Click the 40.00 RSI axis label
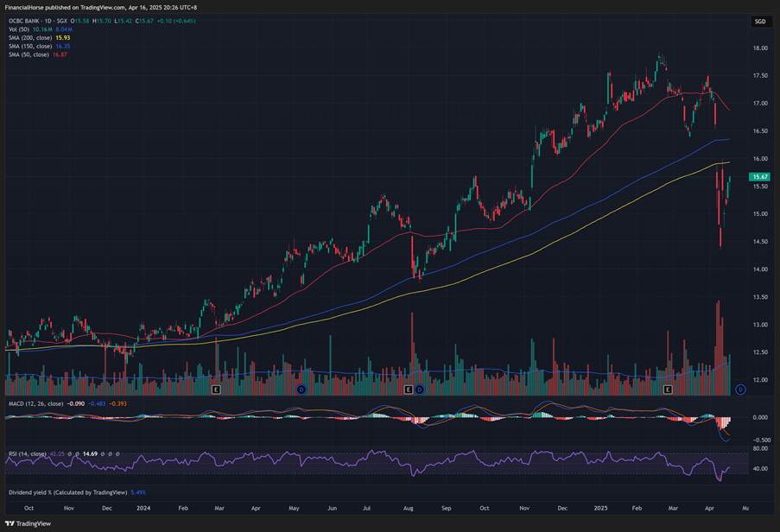Screen dimensions: 780x532 tap(759, 468)
